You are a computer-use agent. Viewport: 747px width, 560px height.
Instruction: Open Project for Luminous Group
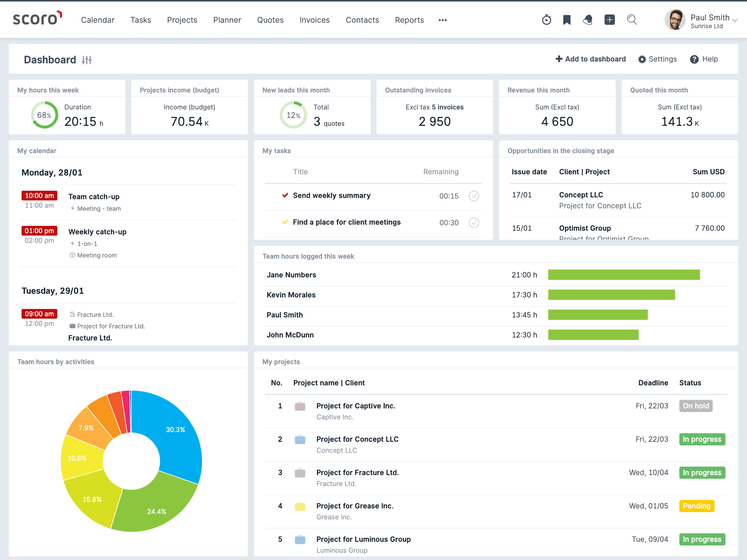pos(363,539)
